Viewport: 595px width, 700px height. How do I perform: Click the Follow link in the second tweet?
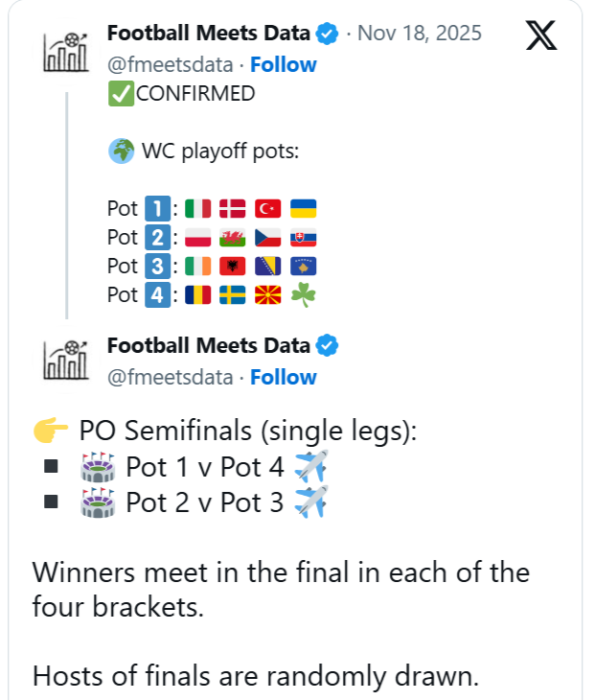coord(284,377)
